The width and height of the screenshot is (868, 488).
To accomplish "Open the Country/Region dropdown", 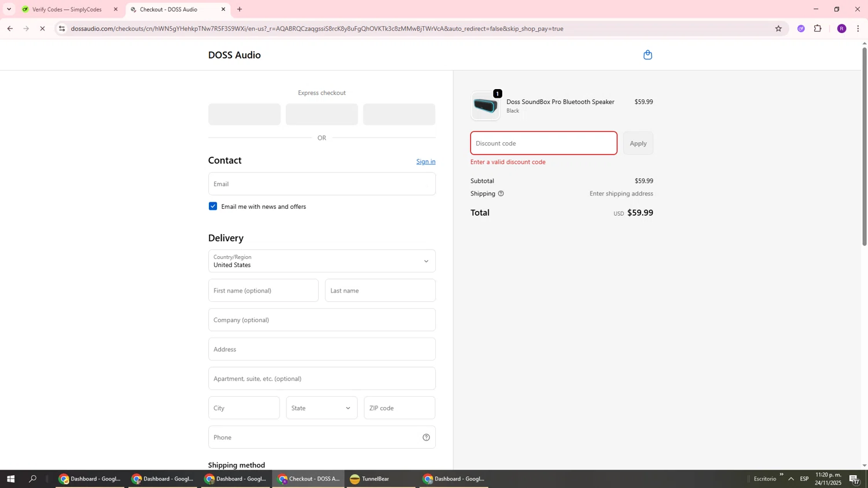I will point(322,261).
